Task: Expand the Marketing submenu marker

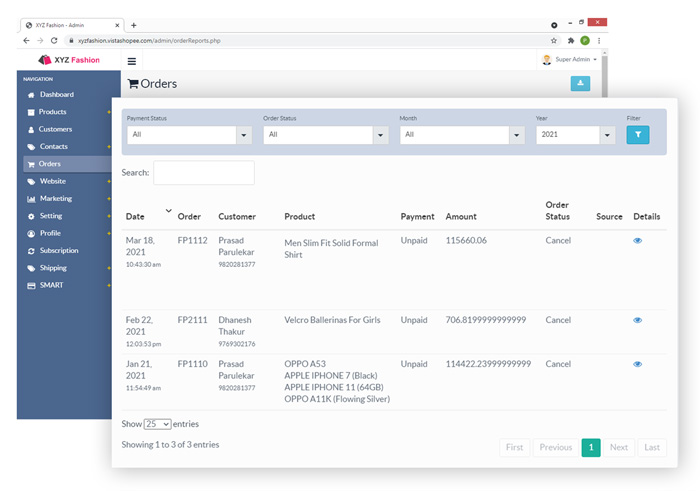Action: click(x=109, y=199)
